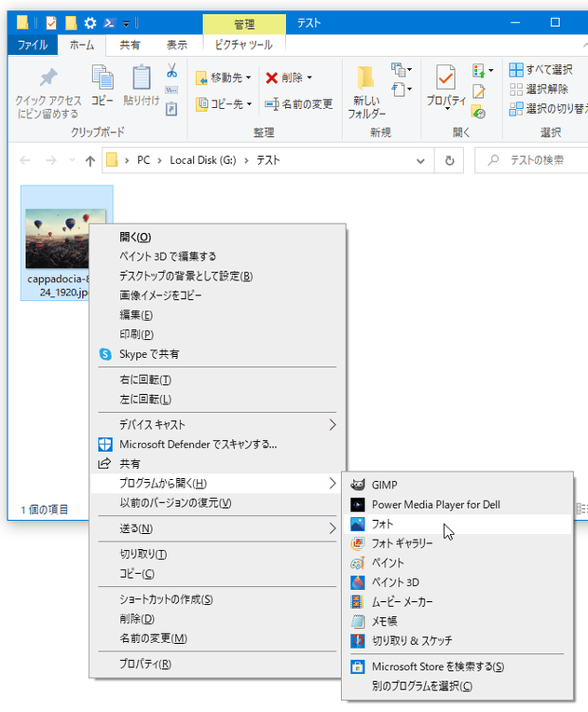The width and height of the screenshot is (588, 712).
Task: Click the Paste clipboard icon
Action: point(142,76)
